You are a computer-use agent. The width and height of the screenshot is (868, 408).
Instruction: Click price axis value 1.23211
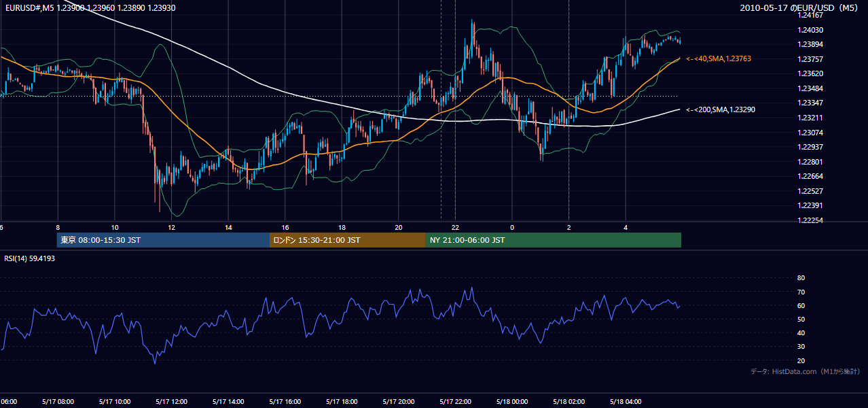[x=810, y=118]
